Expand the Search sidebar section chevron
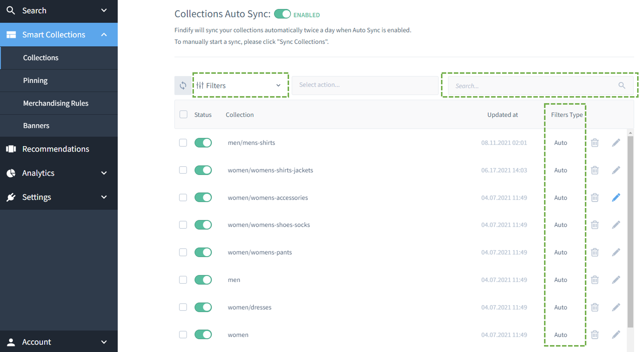The height and width of the screenshot is (352, 644). pos(104,10)
